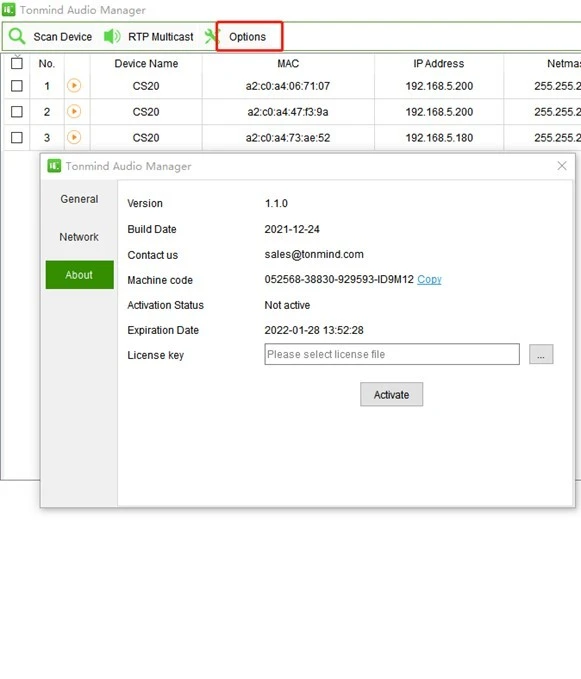Click the Not active status text
Viewport: 581px width, 679px height.
click(287, 305)
